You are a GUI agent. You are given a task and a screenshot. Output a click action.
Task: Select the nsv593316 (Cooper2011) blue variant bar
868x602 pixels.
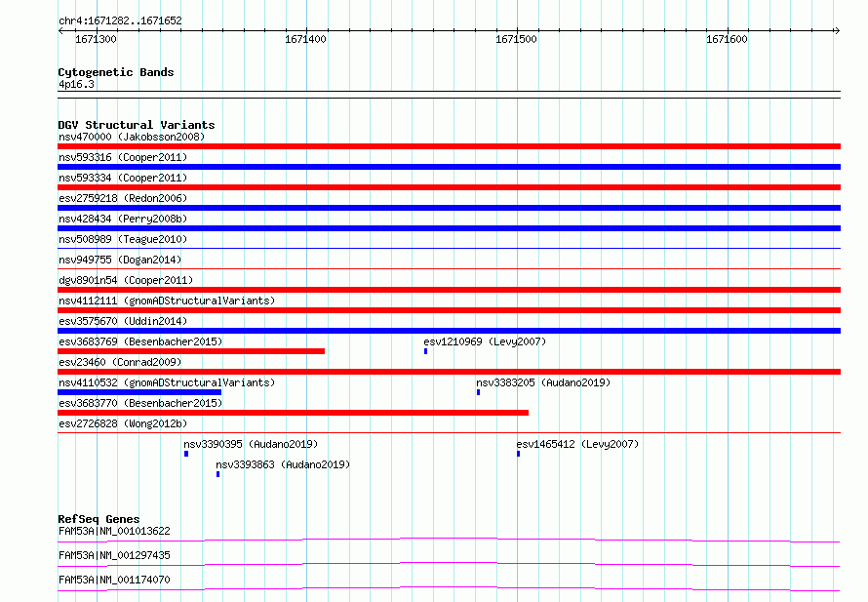pos(449,167)
